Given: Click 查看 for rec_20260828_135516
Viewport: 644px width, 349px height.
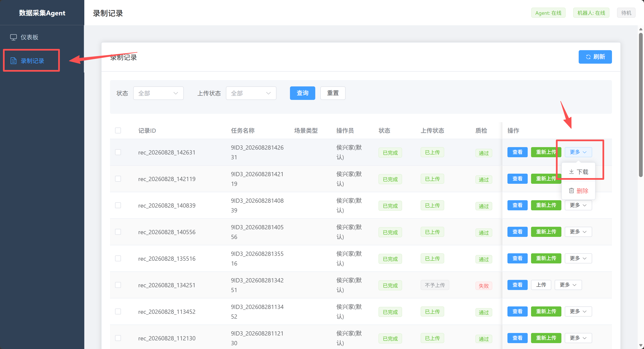Looking at the screenshot, I should point(517,258).
